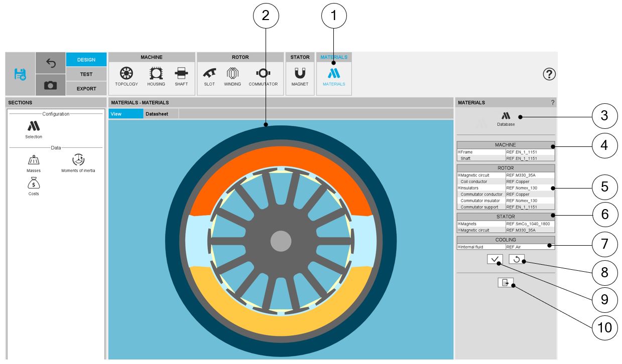
Task: Click the undo back arrow icon
Action: [x=50, y=63]
